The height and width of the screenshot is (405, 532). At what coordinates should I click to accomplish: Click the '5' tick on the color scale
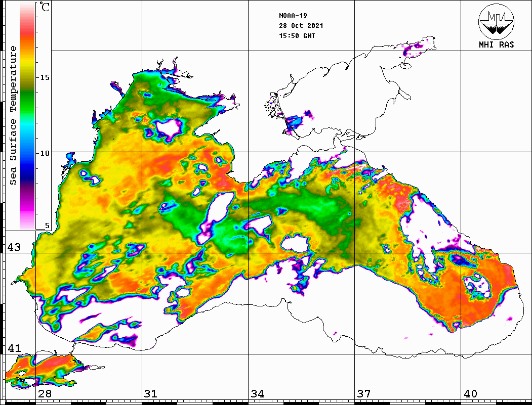coord(47,226)
